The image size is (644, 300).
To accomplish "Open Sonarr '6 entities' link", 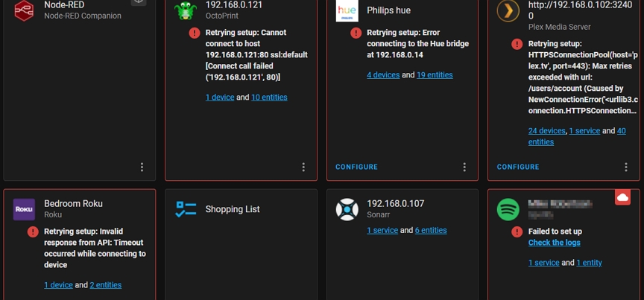I will pos(431,230).
